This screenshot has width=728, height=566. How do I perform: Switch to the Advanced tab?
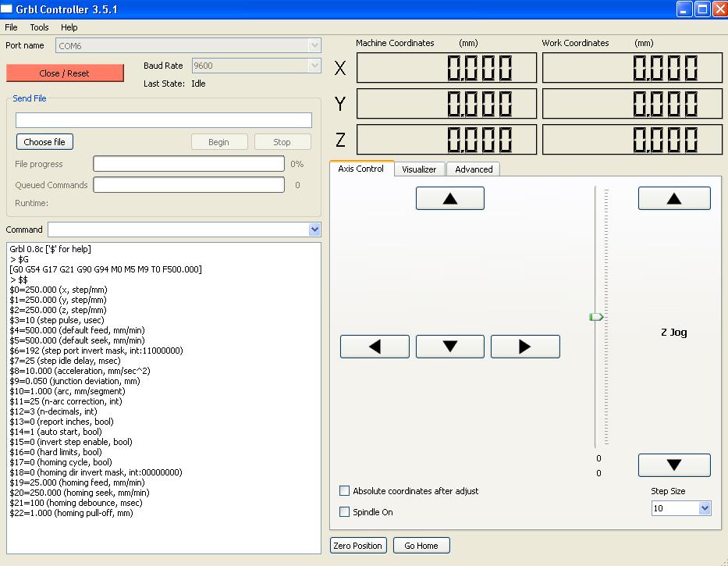click(x=474, y=169)
